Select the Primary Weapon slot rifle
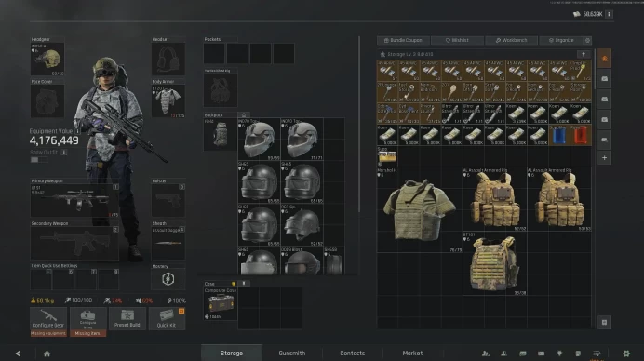This screenshot has height=361, width=644. pos(74,200)
